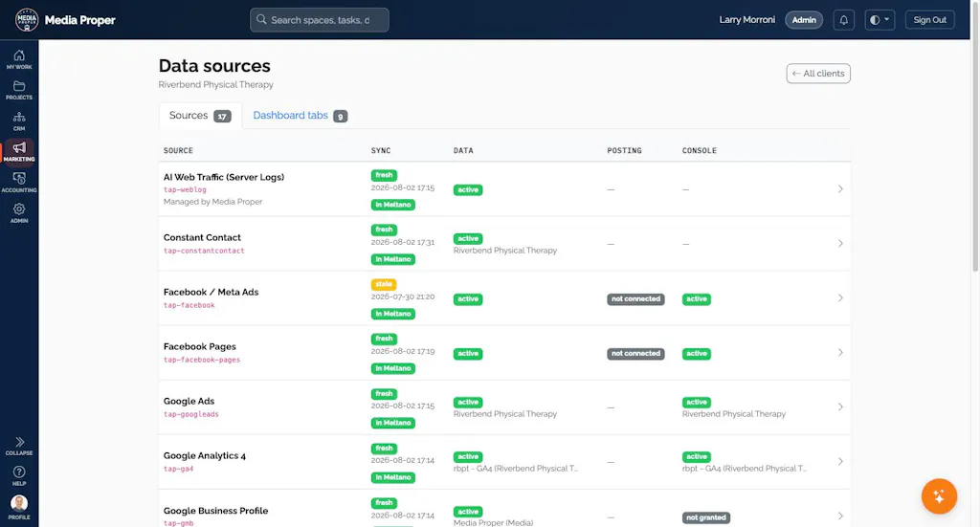Click the tap-weblog identifier
Viewport: 980px width, 527px height.
(x=185, y=189)
